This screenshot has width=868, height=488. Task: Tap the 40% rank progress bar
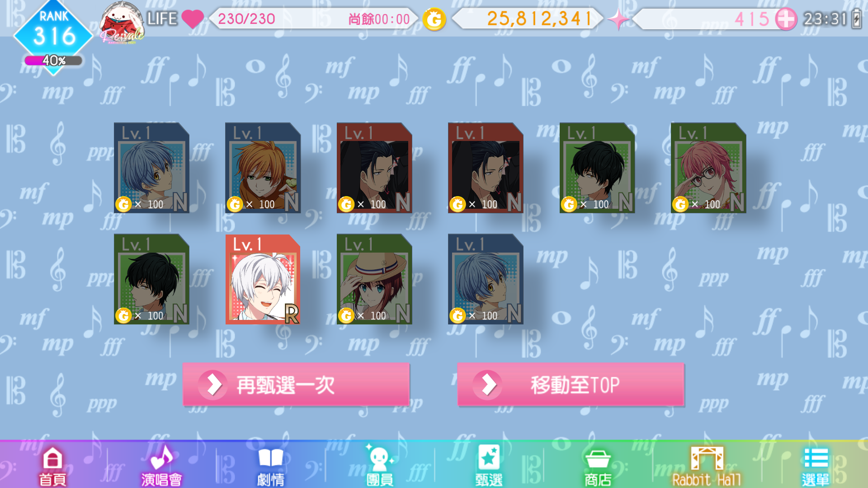[53, 61]
